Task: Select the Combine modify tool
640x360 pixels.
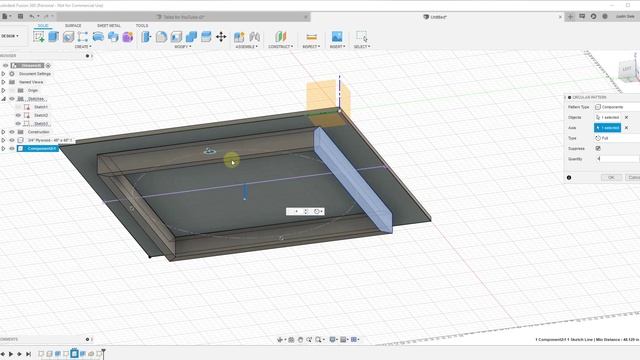Action: (191, 37)
